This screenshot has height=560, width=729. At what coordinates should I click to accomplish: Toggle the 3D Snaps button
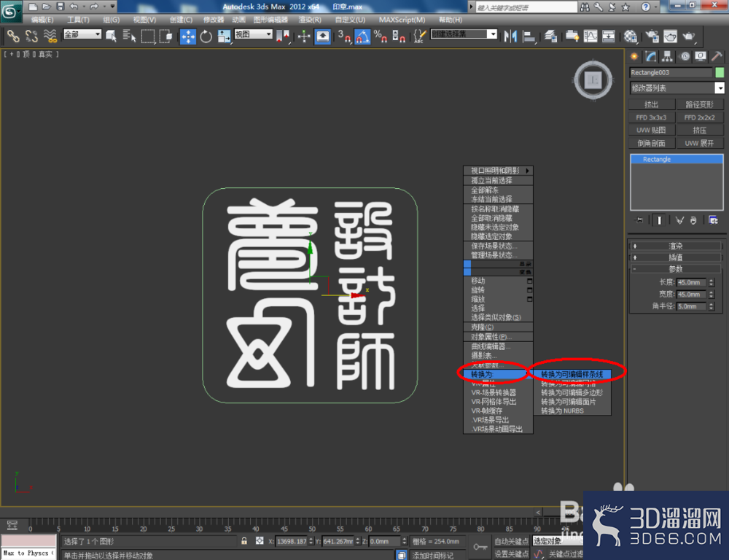point(343,36)
